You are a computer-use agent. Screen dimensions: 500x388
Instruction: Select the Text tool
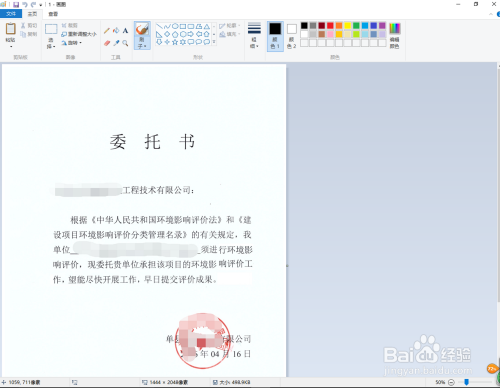click(125, 31)
